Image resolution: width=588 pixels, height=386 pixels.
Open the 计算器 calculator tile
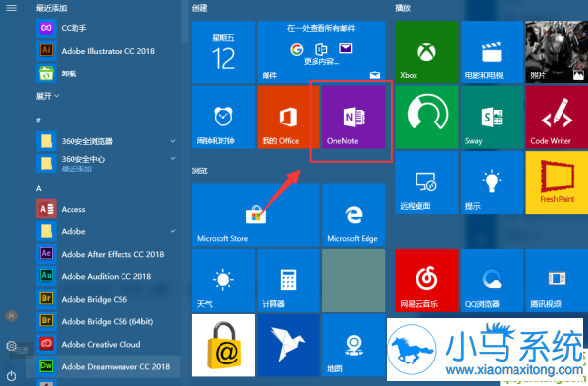point(288,280)
